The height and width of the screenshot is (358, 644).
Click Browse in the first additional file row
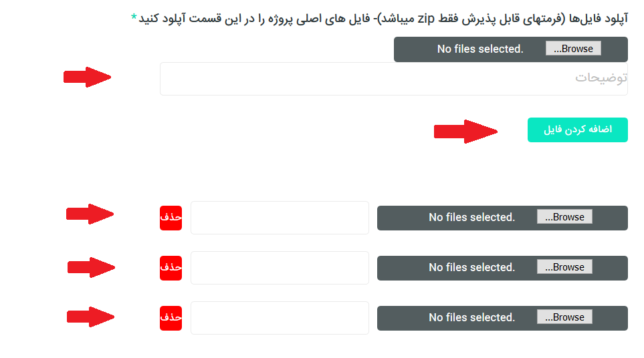(x=564, y=217)
